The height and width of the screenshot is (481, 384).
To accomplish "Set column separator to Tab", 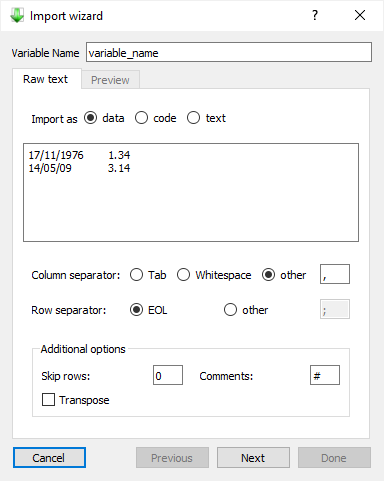I will click(136, 275).
